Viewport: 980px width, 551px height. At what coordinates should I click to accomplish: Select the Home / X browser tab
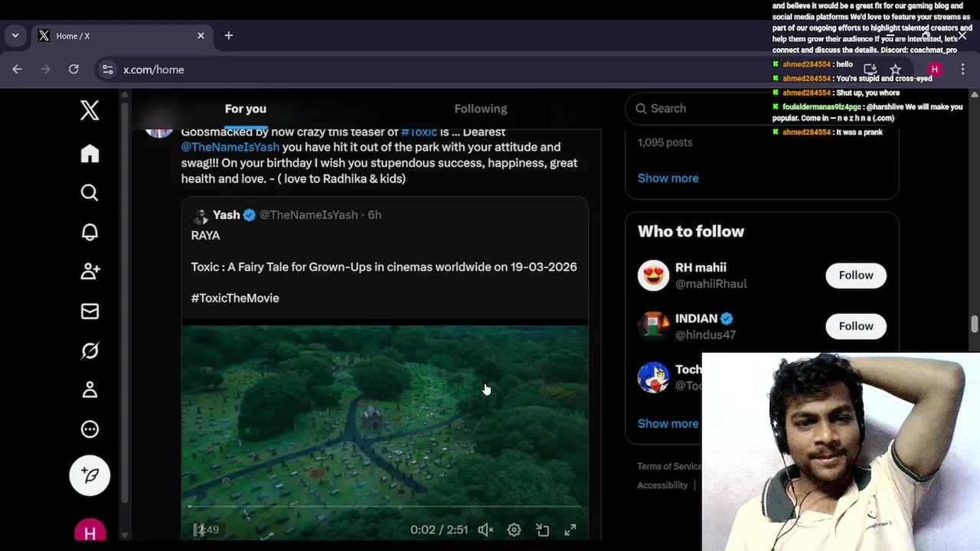click(122, 35)
